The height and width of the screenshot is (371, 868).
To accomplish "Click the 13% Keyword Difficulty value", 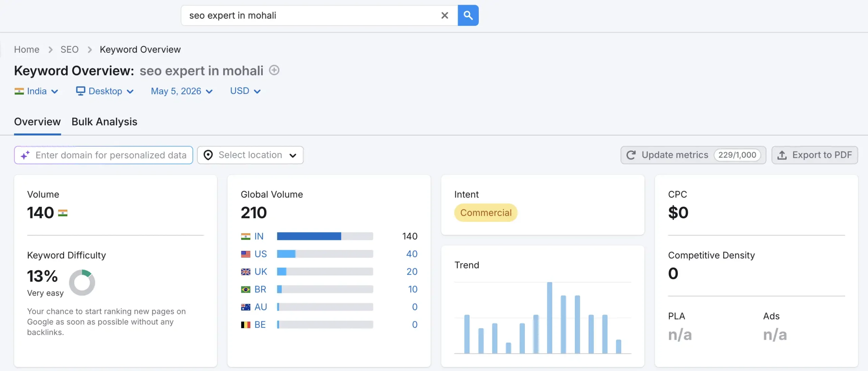I will tap(42, 276).
